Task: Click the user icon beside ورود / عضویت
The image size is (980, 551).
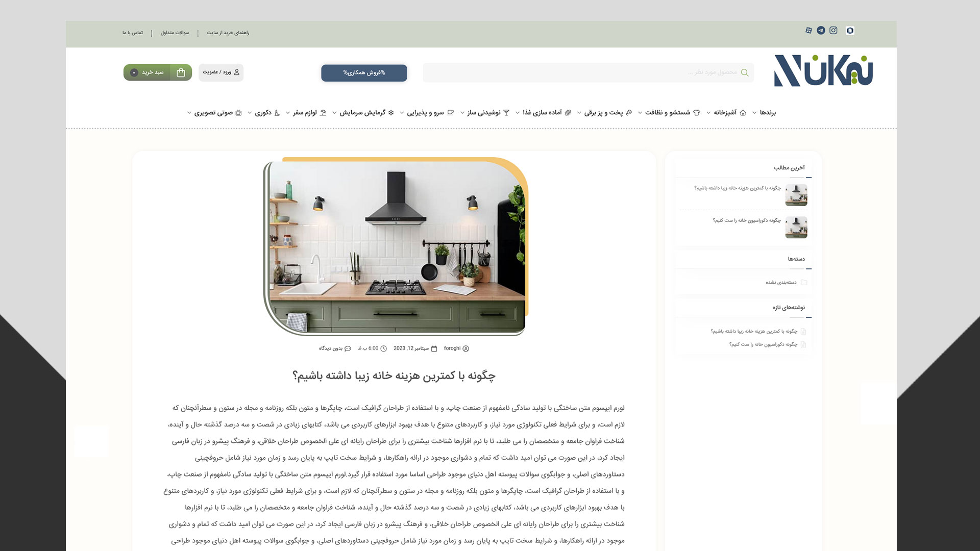Action: click(x=236, y=72)
